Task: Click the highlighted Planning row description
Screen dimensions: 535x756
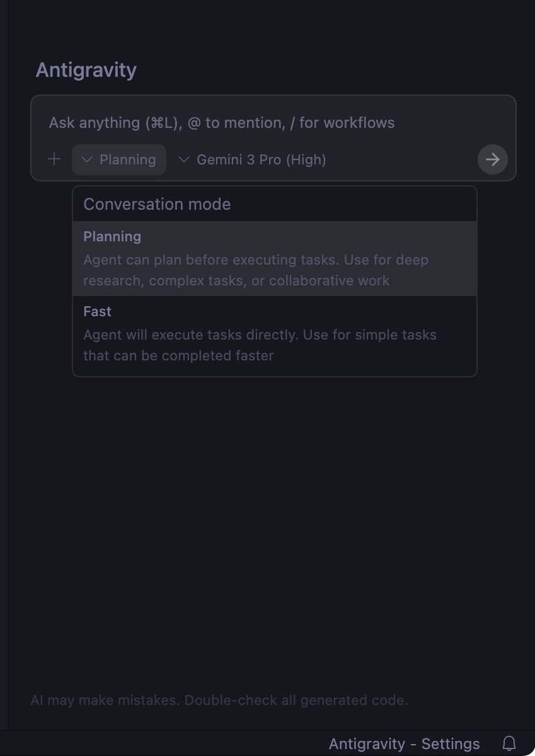Action: tap(255, 270)
